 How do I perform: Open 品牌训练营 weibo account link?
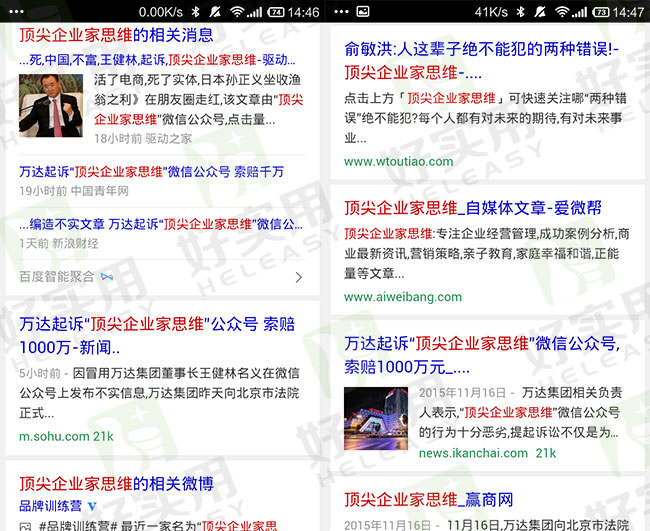tap(50, 506)
